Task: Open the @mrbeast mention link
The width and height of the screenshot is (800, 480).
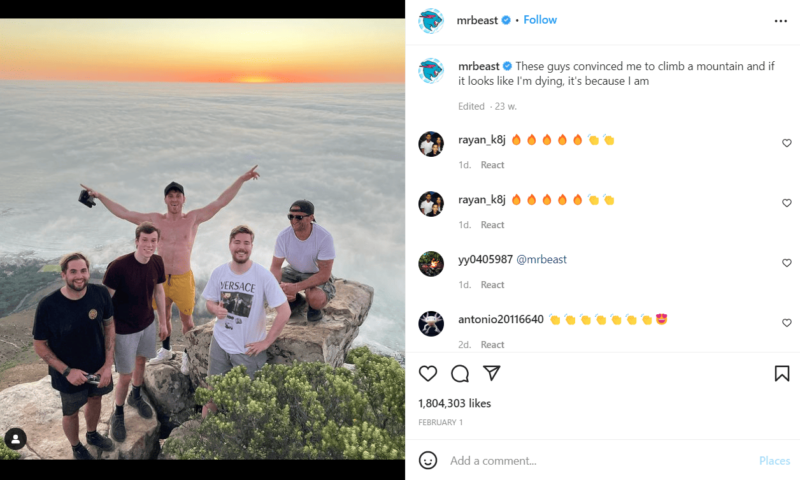Action: [541, 260]
